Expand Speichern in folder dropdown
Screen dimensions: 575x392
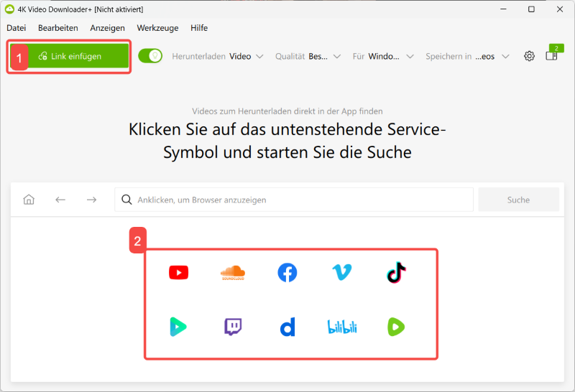(x=468, y=56)
